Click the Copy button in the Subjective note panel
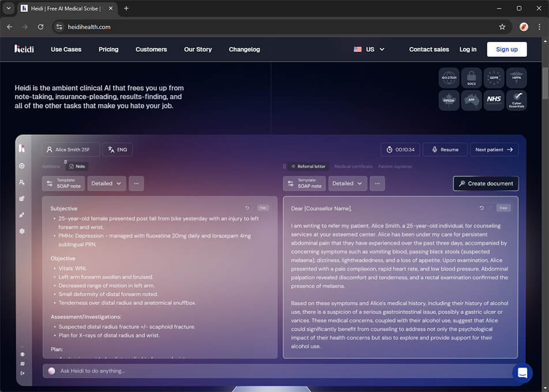The width and height of the screenshot is (549, 392). coord(263,208)
